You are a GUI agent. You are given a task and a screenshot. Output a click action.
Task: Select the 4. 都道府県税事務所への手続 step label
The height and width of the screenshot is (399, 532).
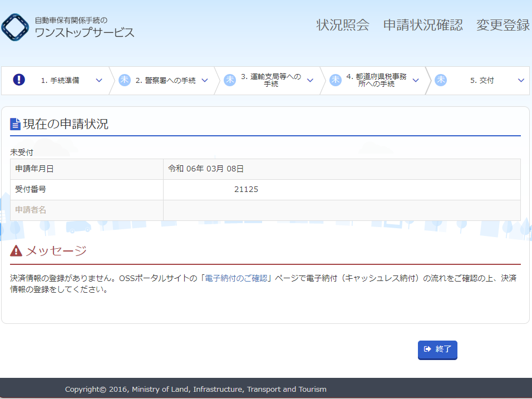tap(376, 80)
